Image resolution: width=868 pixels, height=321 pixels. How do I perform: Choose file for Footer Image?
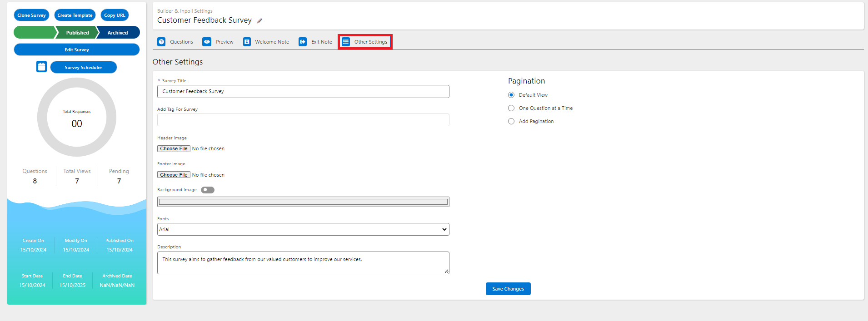174,175
